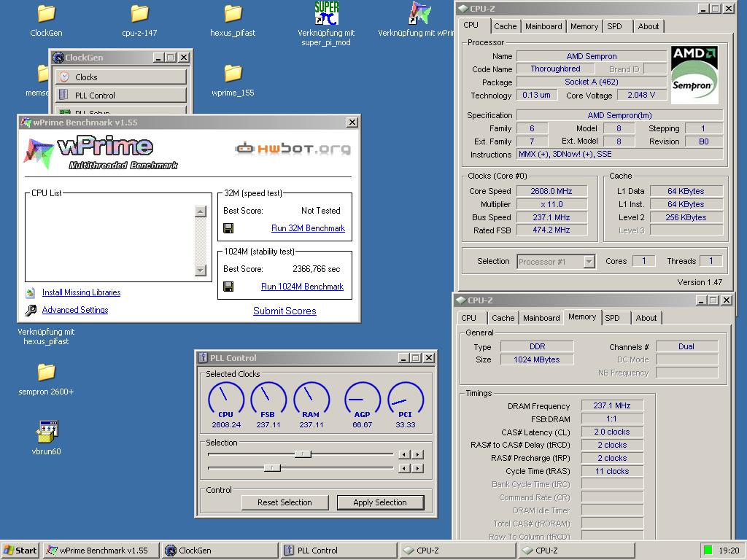Click Reset Selection in PLL Control
Screen dimensions: 747x560
click(x=285, y=502)
